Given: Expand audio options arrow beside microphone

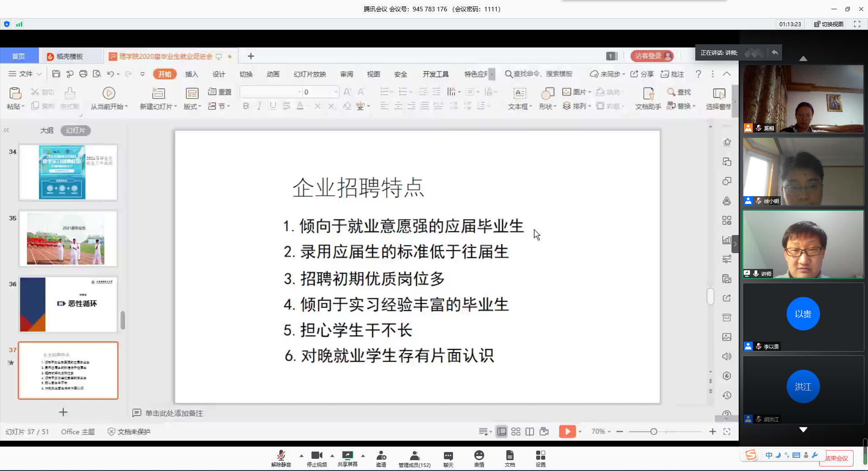Looking at the screenshot, I should coord(301,456).
